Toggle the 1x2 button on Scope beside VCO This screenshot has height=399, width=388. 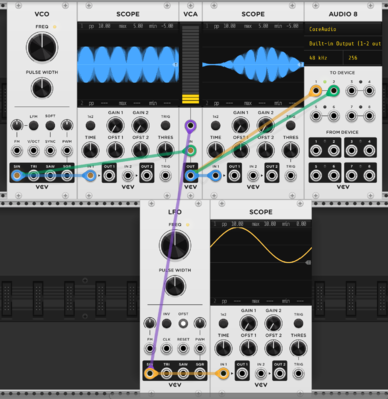pyautogui.click(x=90, y=126)
